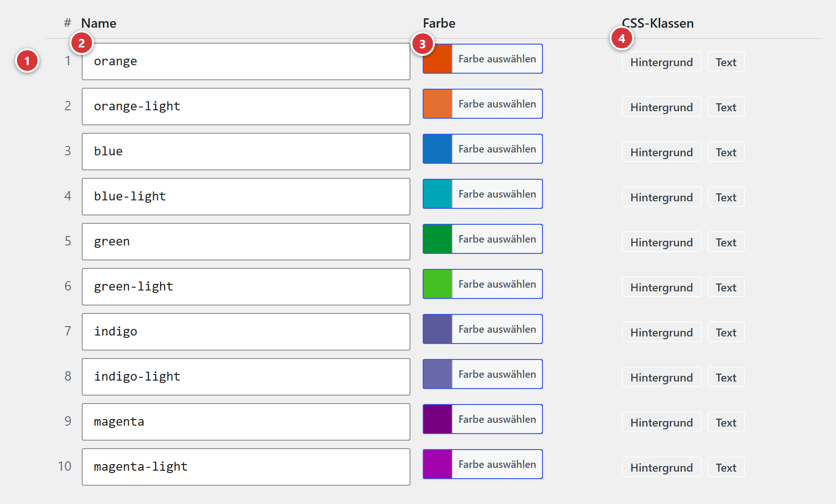This screenshot has width=836, height=504.
Task: Select the 'magenta' name text field
Action: [246, 422]
